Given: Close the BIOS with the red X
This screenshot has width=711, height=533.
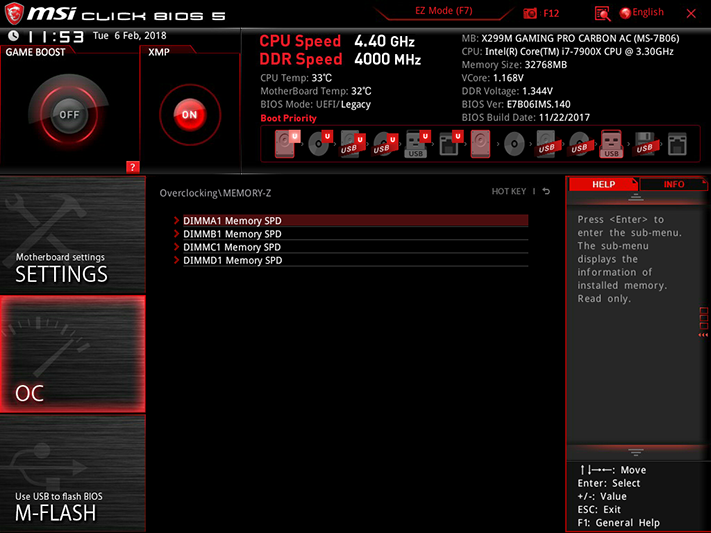Looking at the screenshot, I should pos(691,14).
